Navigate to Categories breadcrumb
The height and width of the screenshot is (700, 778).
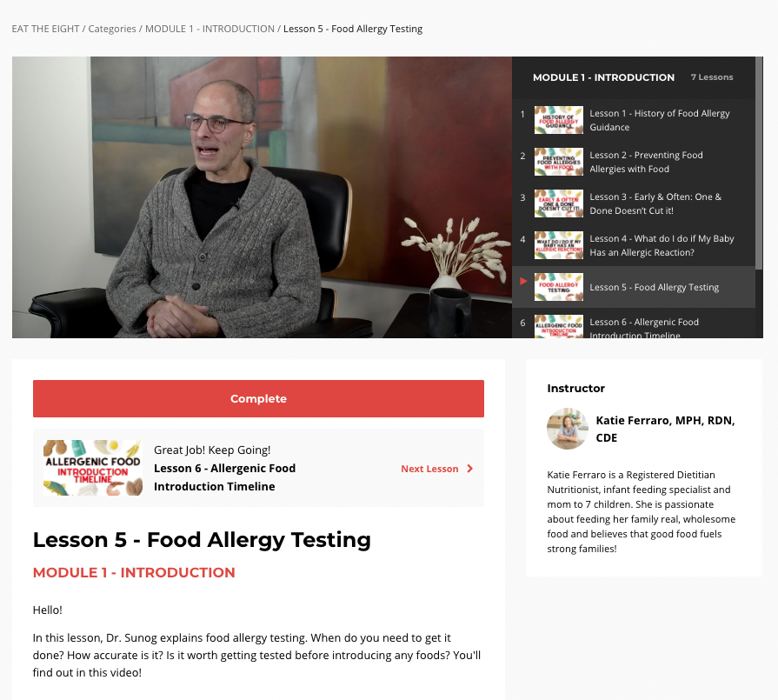[112, 29]
